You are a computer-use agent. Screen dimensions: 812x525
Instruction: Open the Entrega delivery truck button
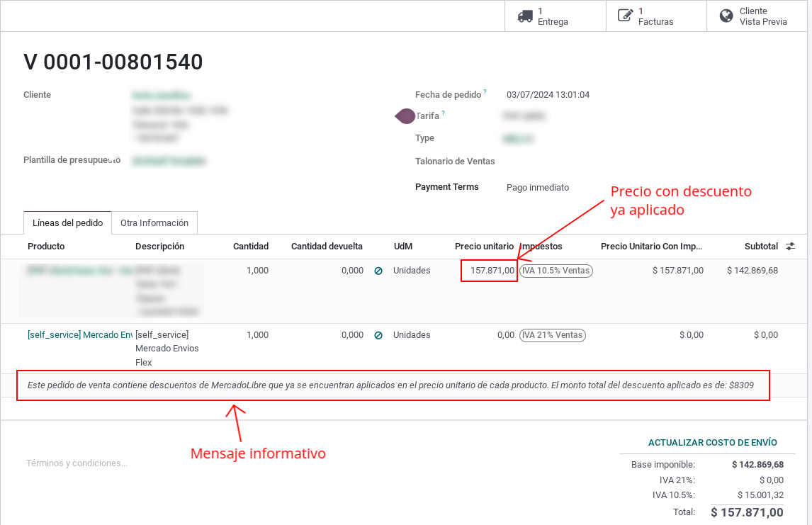coord(555,16)
